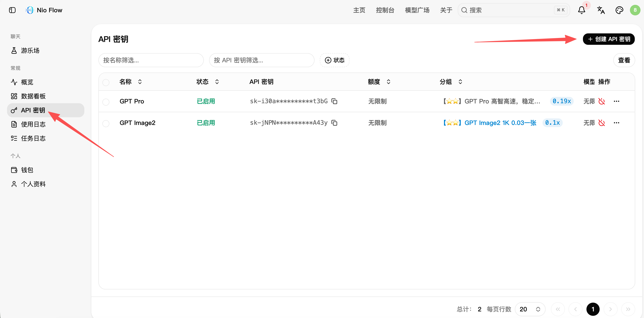Viewport: 644px width, 318px height.
Task: Click the red disable icon for GPT Image2
Action: point(602,123)
